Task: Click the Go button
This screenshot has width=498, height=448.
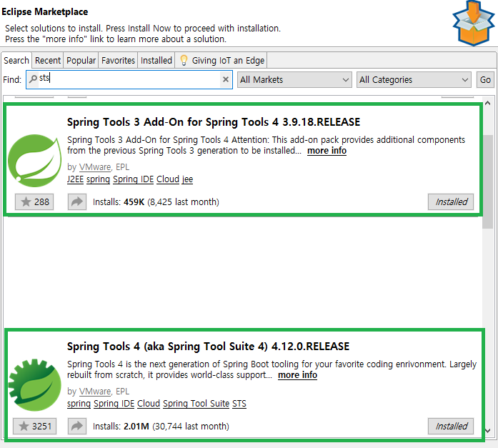Action: [x=485, y=80]
